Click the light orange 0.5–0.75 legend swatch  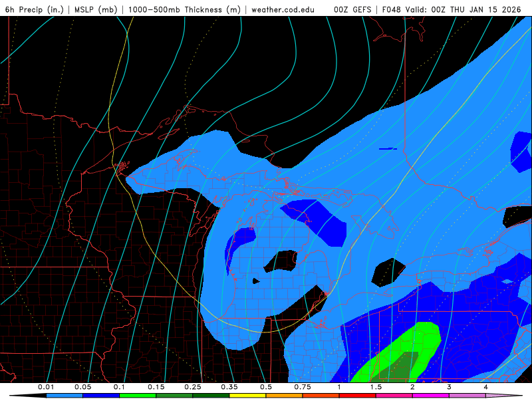point(285,396)
